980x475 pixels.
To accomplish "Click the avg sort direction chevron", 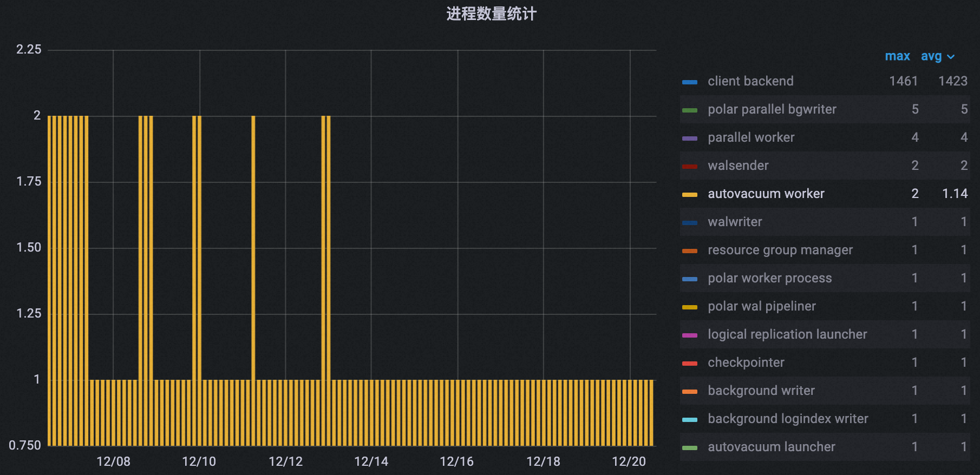I will click(x=951, y=57).
